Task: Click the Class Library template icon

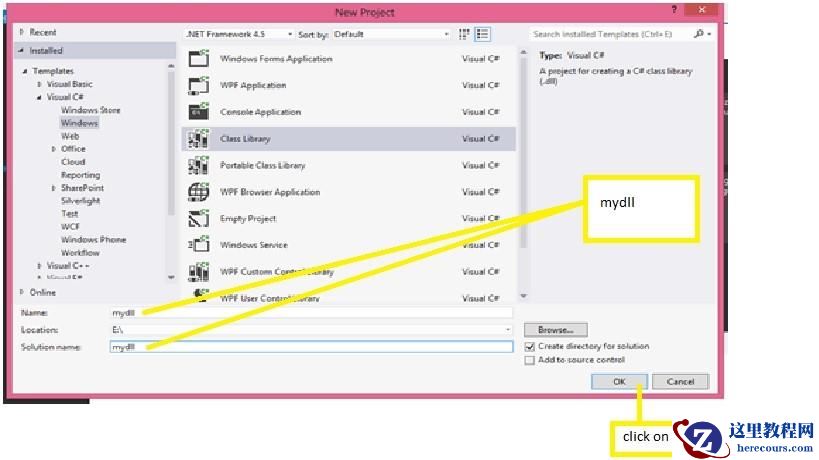Action: point(198,139)
